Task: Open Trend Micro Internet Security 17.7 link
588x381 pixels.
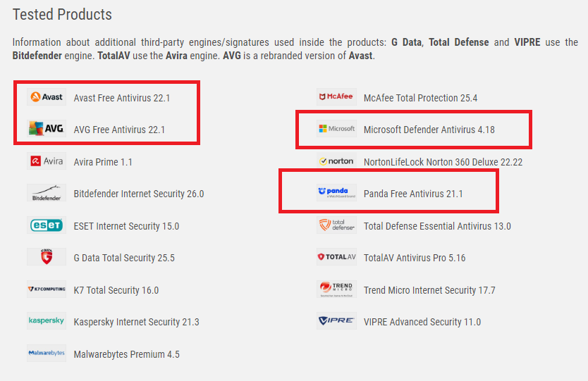Action: click(429, 290)
